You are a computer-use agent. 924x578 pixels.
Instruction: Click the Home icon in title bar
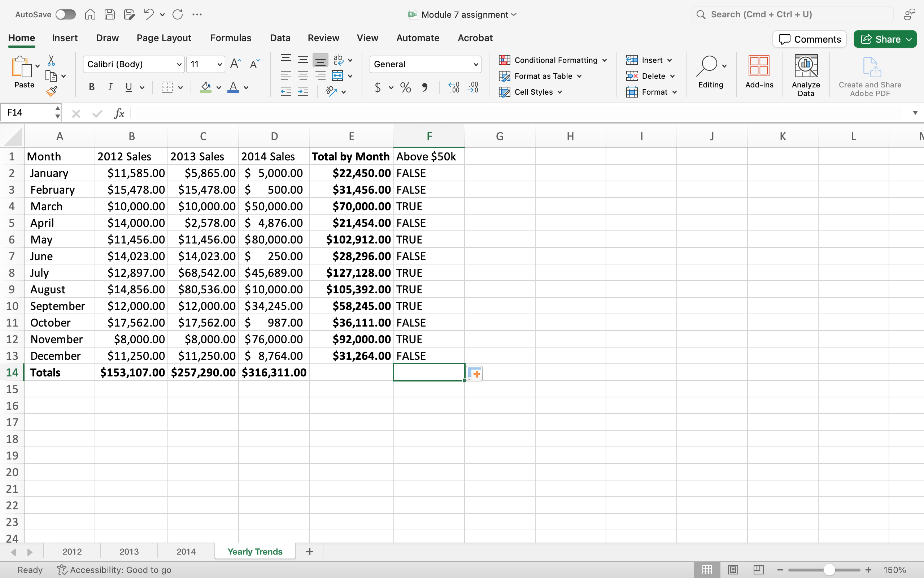tap(90, 14)
